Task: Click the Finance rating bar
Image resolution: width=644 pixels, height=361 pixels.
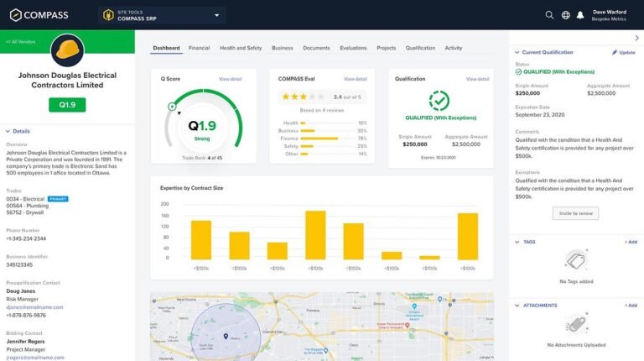Action: tap(328, 139)
